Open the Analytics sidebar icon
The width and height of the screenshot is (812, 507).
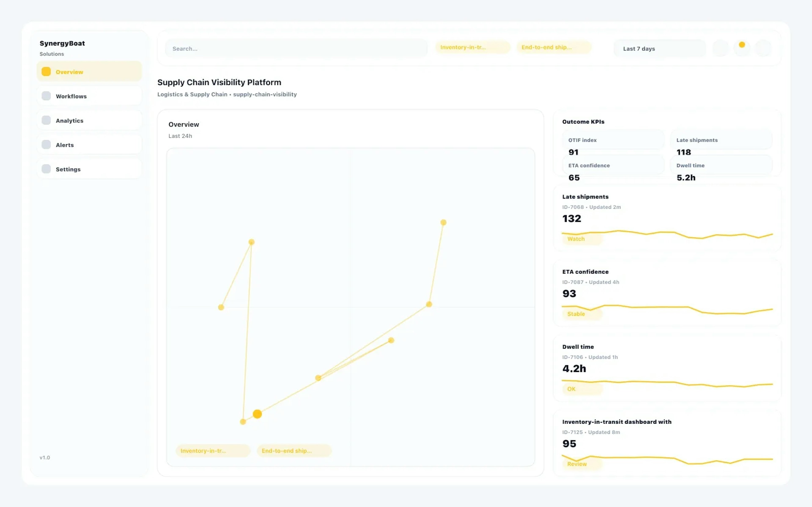click(x=46, y=120)
